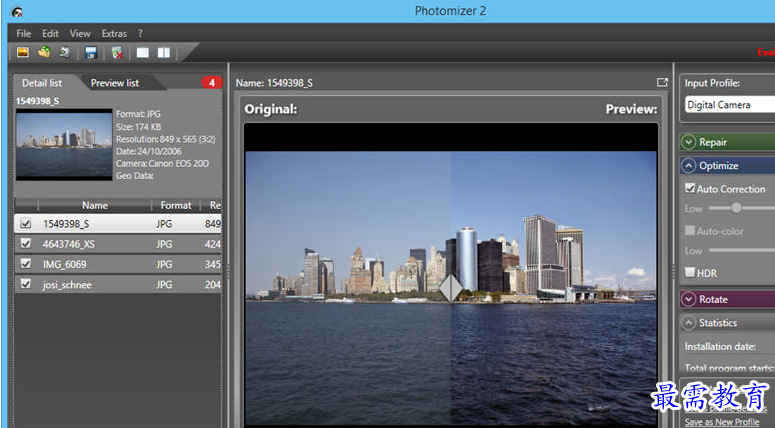Viewport: 775px width, 428px height.
Task: Switch to the Detail list tab
Action: pos(42,83)
